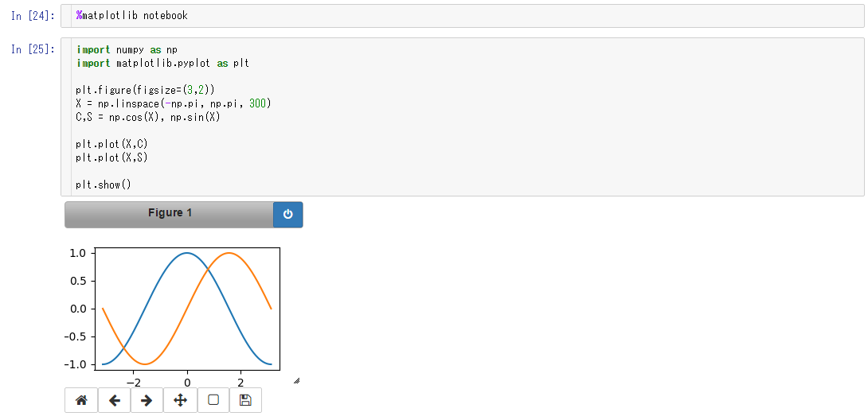Click the %matplotlib notebook cell
This screenshot has height=420, width=868.
click(463, 15)
